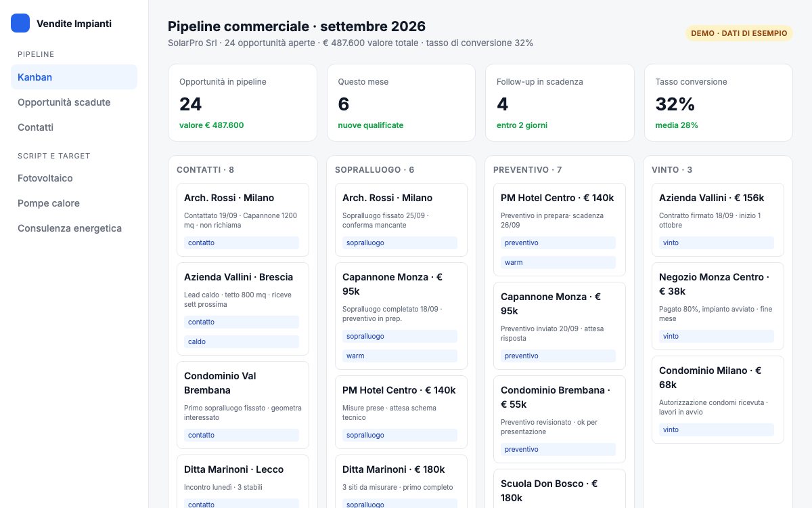Open Negozio Monza Centro · € 38k card

[718, 306]
